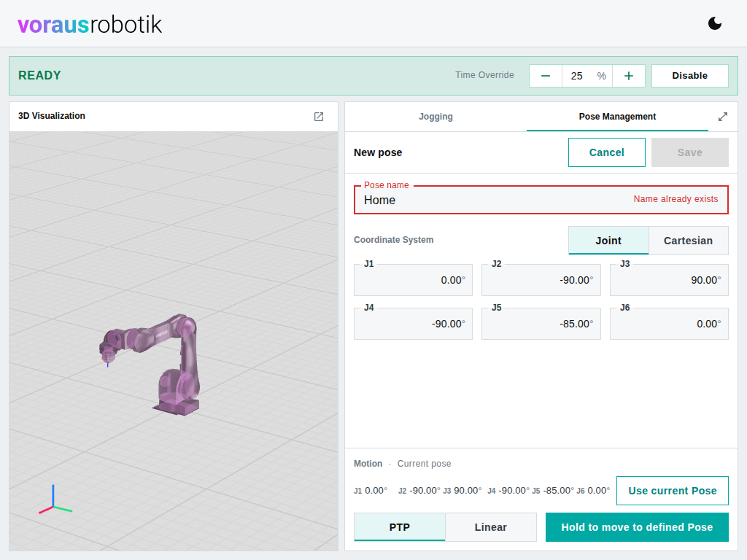Decrease Time Override with minus button
Screen dimensions: 747x560
click(546, 76)
